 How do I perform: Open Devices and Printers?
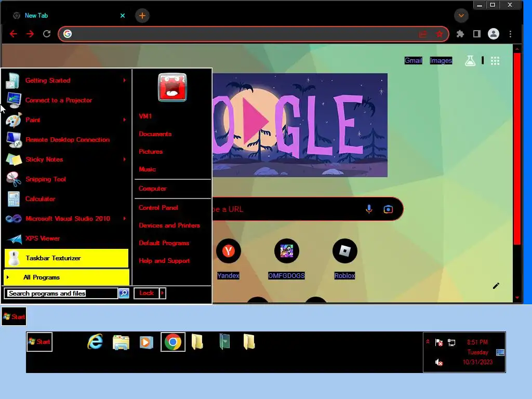[x=169, y=225]
